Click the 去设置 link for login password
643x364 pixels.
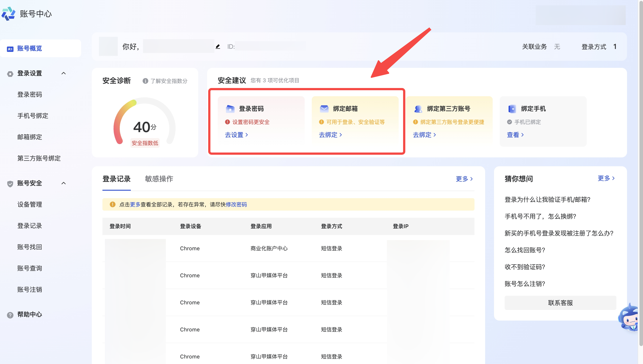pos(236,135)
